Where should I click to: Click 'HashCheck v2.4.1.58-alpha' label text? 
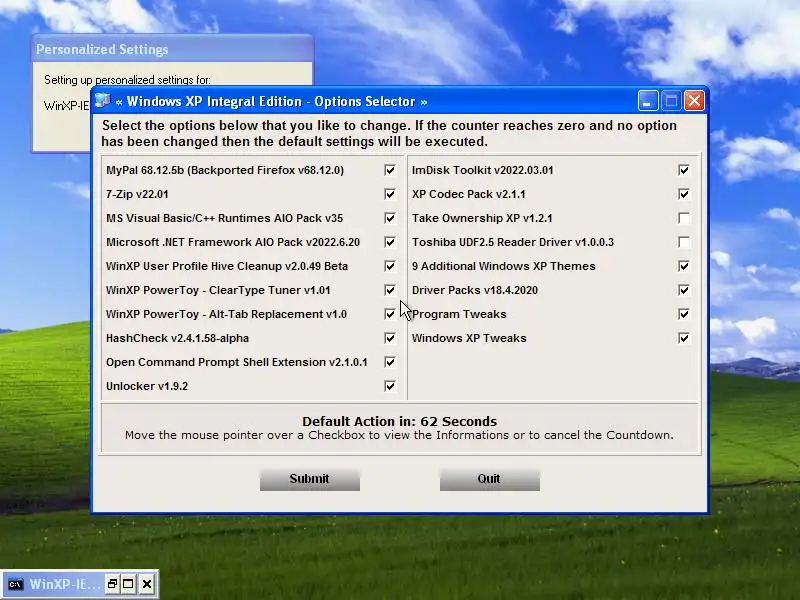click(177, 338)
